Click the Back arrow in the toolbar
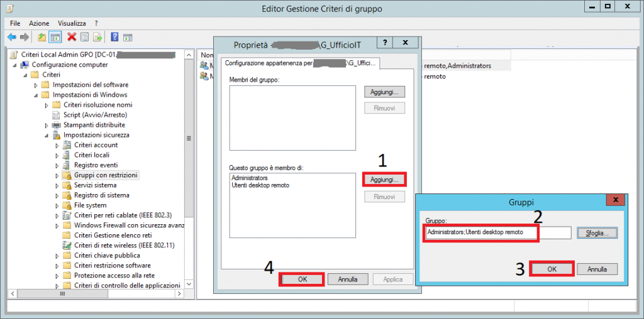 [x=11, y=37]
